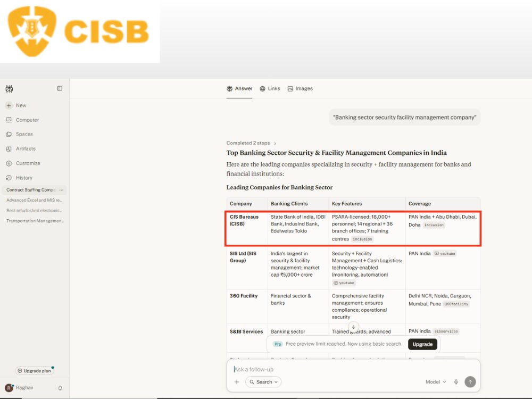Open the Model selector dropdown
Screen dimensions: 532x399
tap(436, 382)
